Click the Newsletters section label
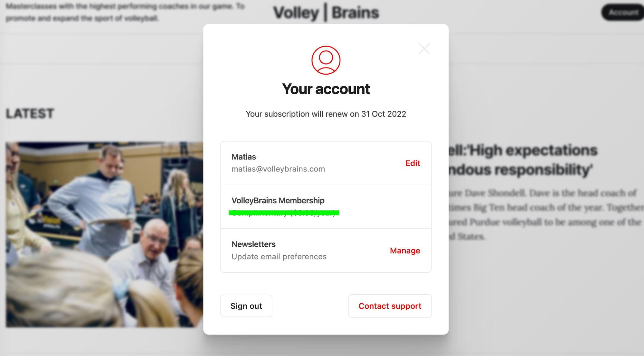 [253, 244]
